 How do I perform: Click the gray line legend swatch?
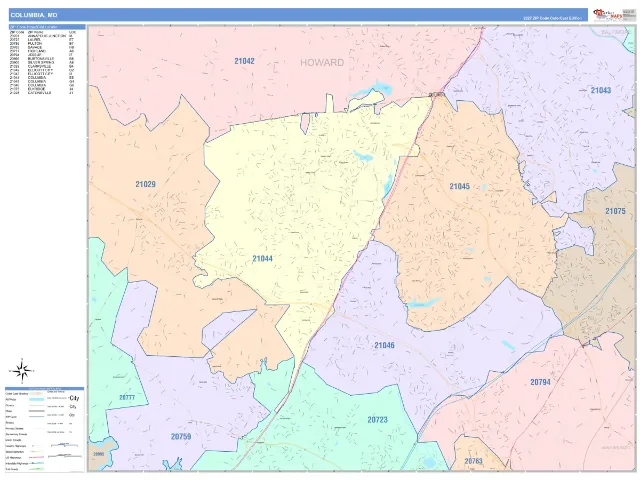[x=37, y=411]
